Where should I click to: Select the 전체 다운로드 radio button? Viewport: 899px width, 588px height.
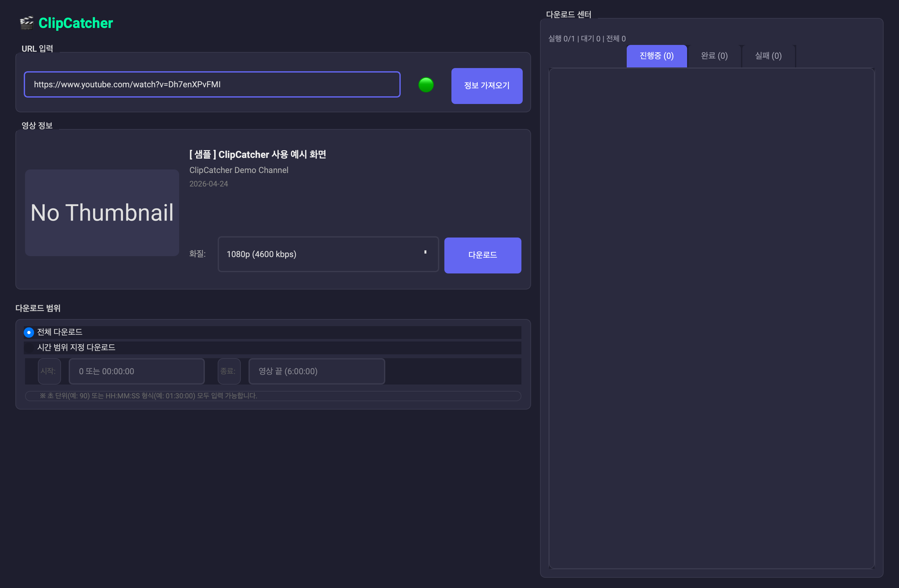(29, 332)
